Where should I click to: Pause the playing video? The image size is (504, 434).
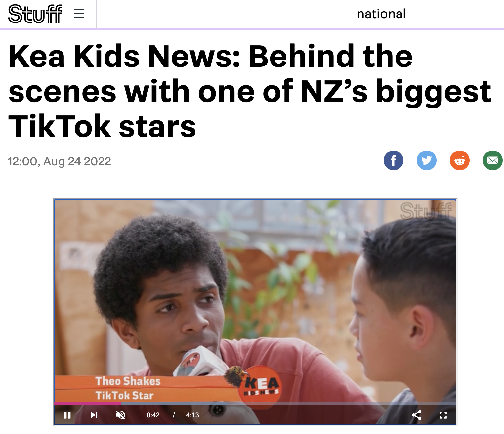pyautogui.click(x=67, y=415)
